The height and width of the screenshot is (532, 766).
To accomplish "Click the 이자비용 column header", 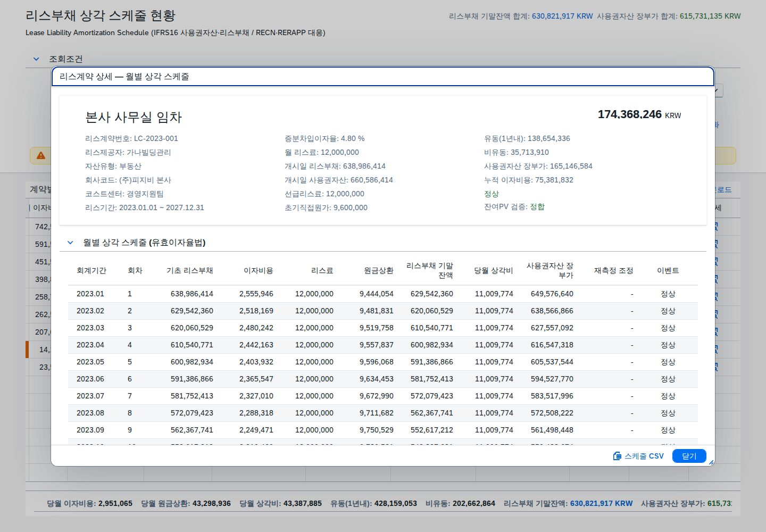I will [x=259, y=270].
